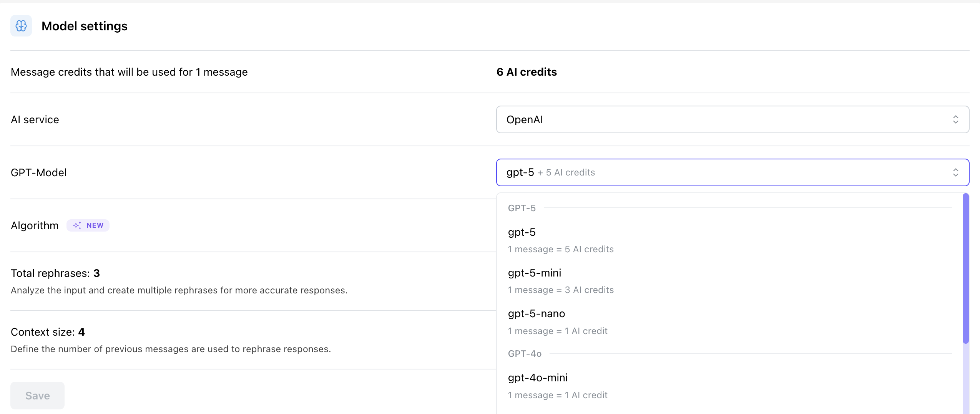Viewport: 980px width, 414px height.
Task: Click the up-down chevron in AI service field
Action: pos(955,119)
